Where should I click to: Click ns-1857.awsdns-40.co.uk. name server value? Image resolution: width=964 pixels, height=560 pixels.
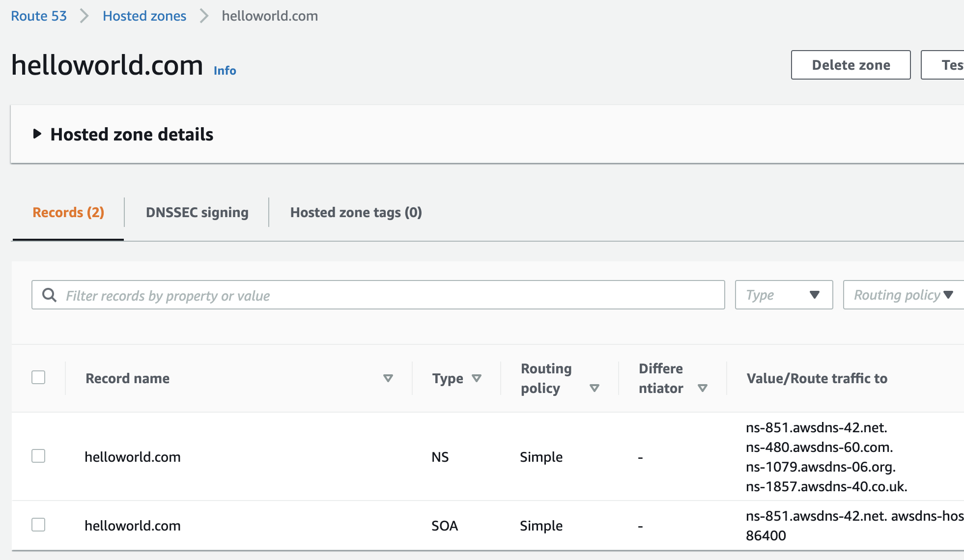click(827, 486)
